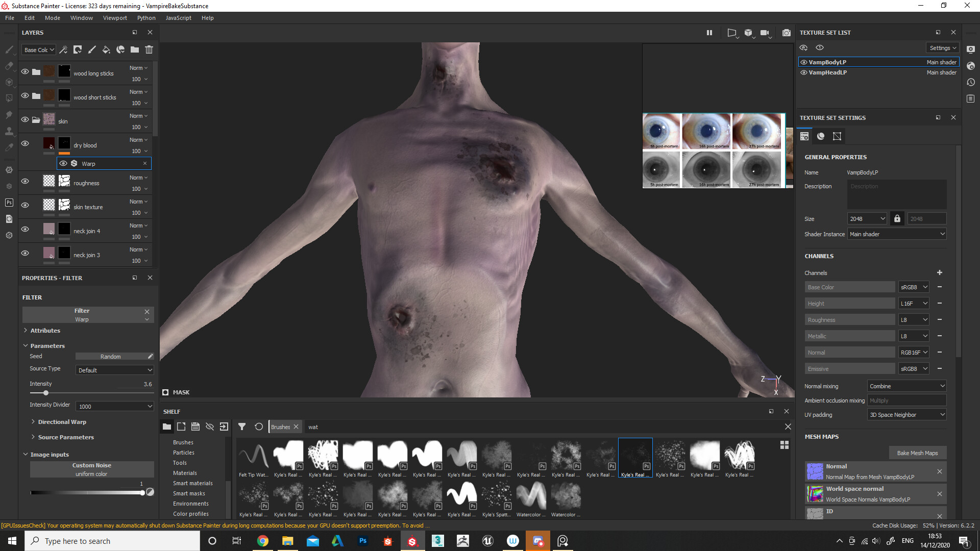The width and height of the screenshot is (980, 551).
Task: Add a new group folder to the layers
Action: pos(134,49)
